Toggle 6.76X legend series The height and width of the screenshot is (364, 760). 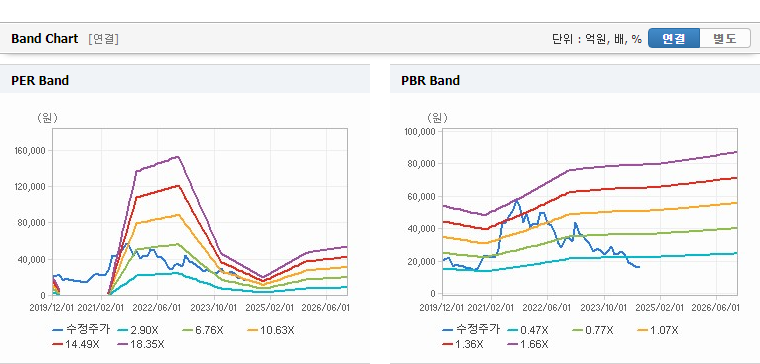[x=203, y=330]
